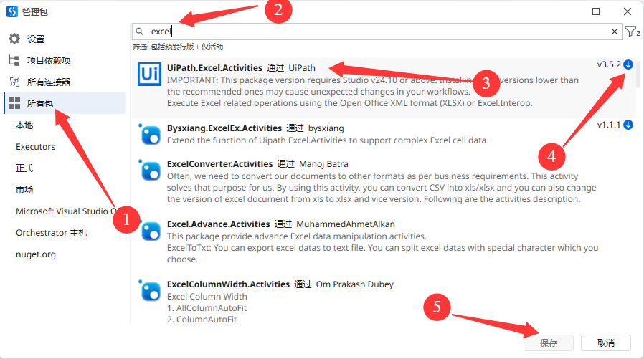The width and height of the screenshot is (644, 359).
Task: Select the Executors package source
Action: [x=35, y=147]
